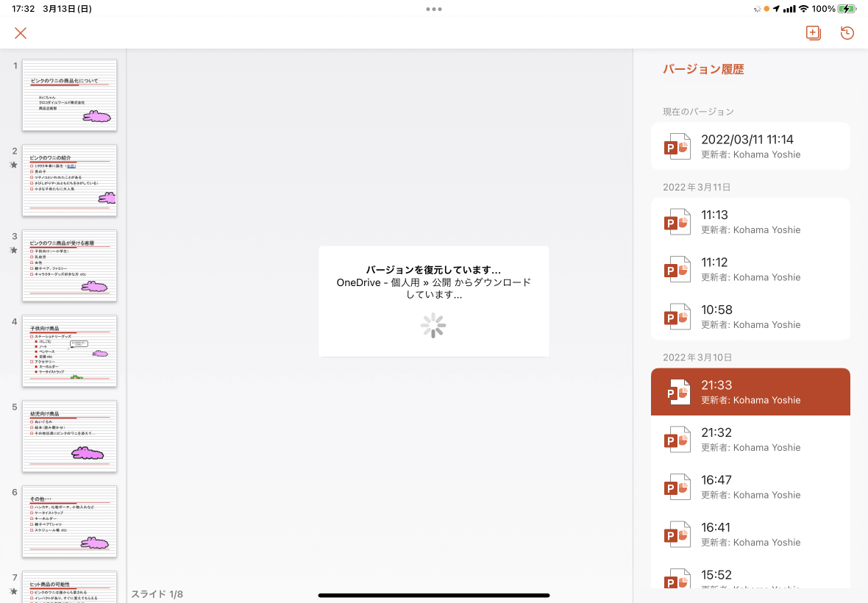Screen dimensions: 868x603
Task: Select the 10:58 version entry
Action: click(750, 316)
